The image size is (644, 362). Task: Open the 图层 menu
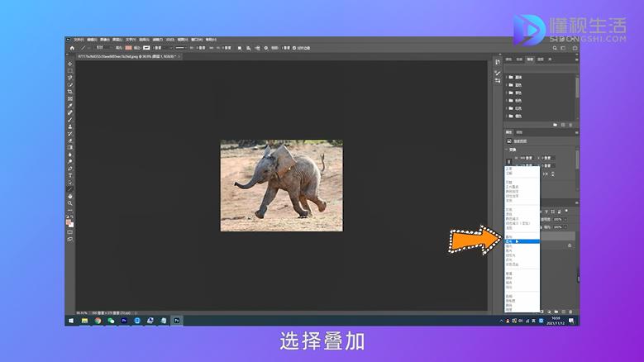point(117,40)
